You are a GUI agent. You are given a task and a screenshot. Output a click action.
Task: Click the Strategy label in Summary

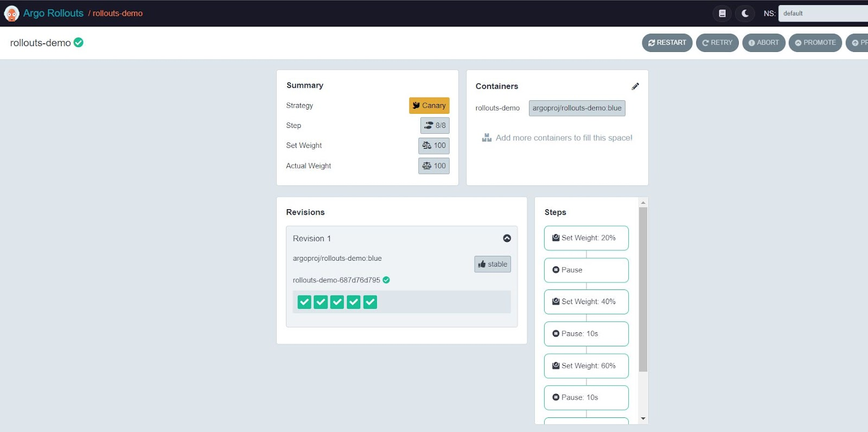click(x=299, y=106)
